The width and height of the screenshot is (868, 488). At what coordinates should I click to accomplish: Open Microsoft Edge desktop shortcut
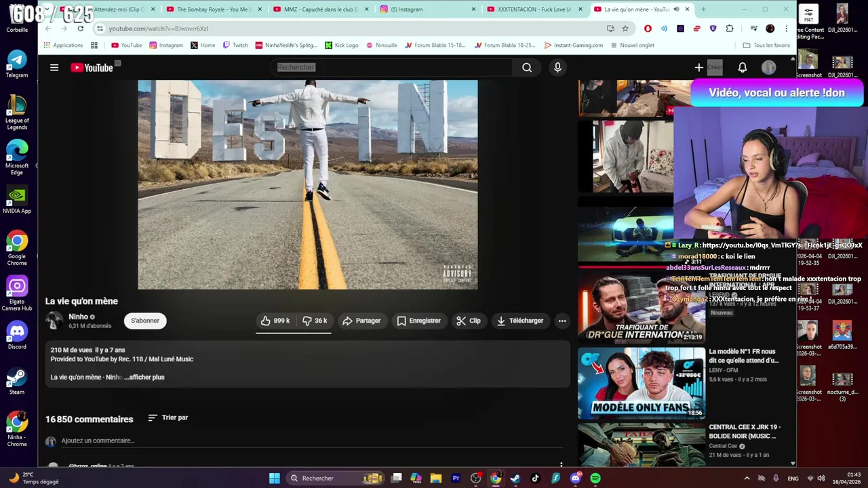(17, 158)
